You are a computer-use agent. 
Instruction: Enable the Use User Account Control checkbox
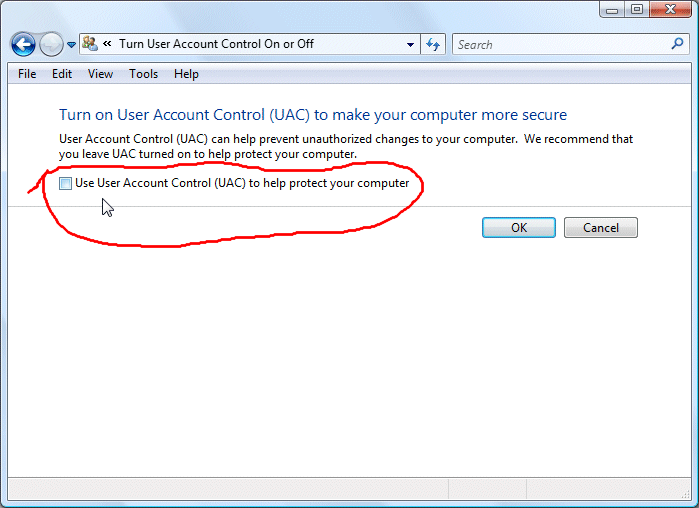coord(65,184)
